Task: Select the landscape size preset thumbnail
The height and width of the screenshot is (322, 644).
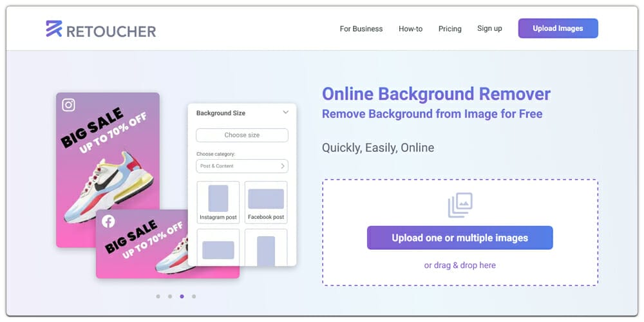Action: coord(218,249)
